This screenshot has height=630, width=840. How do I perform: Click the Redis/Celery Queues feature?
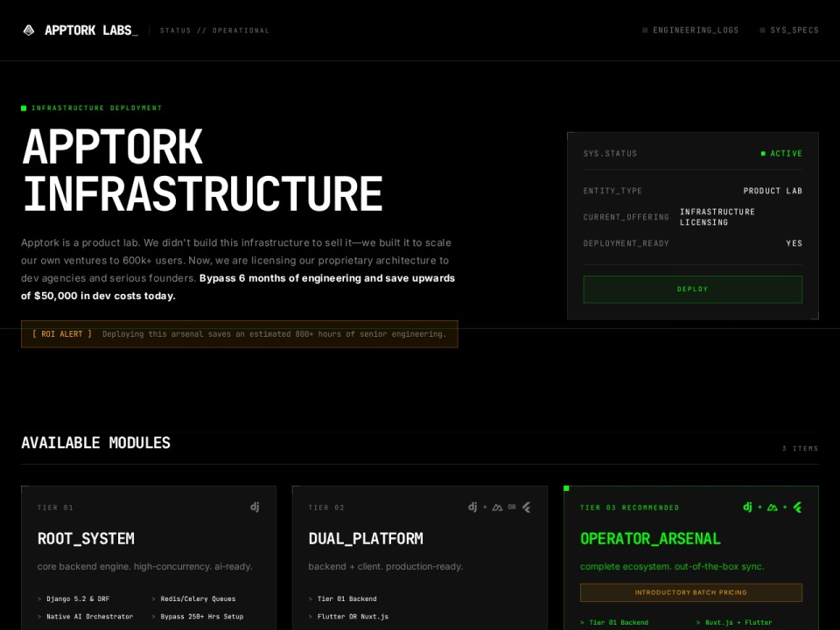pyautogui.click(x=198, y=598)
